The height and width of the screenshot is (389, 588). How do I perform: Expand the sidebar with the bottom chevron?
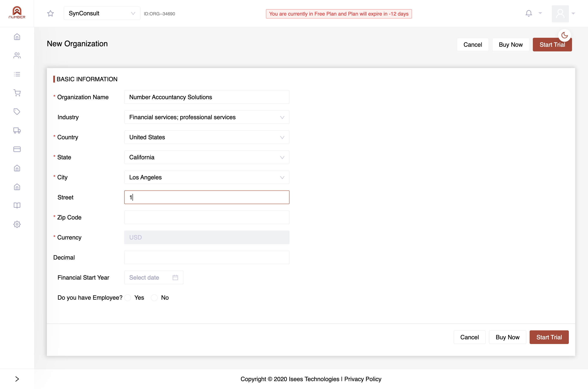(17, 379)
